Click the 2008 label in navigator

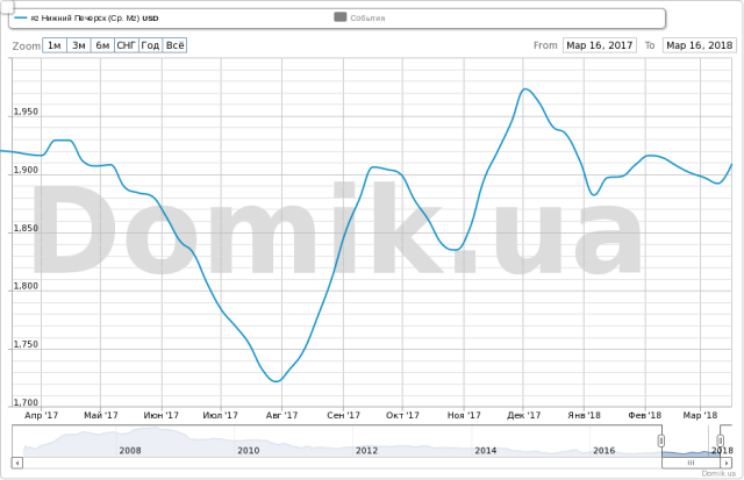click(130, 450)
